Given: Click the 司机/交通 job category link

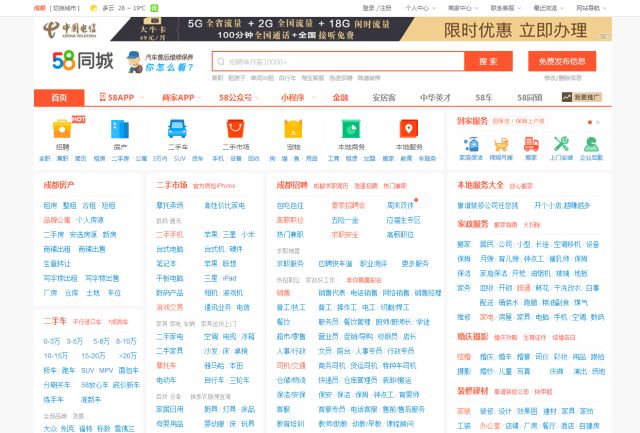Looking at the screenshot, I should tap(291, 366).
